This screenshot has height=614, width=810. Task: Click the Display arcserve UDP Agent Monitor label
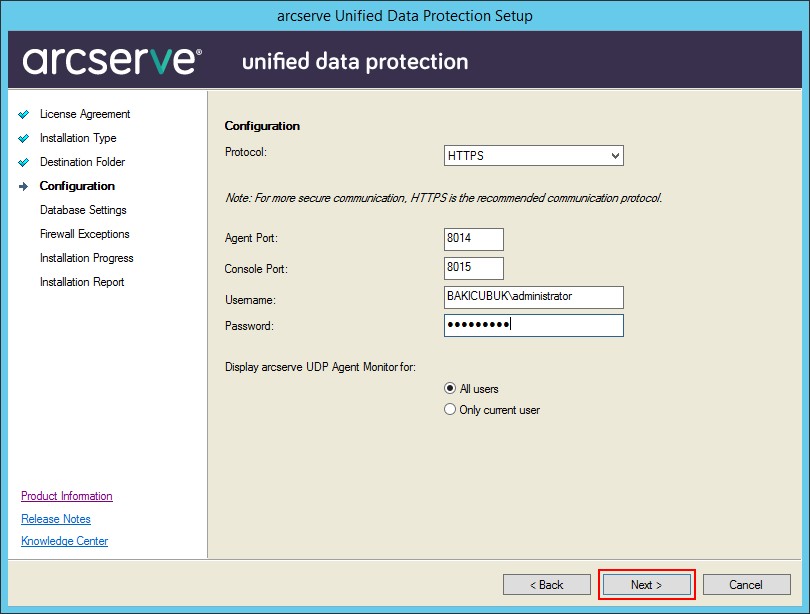320,367
